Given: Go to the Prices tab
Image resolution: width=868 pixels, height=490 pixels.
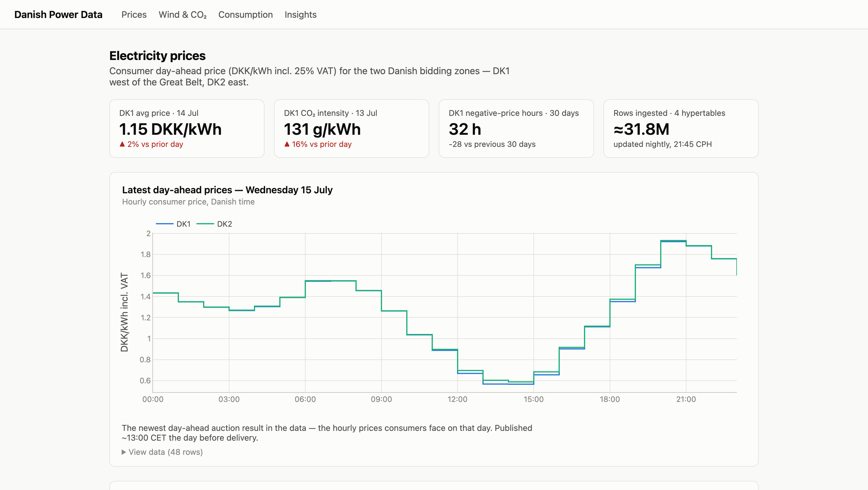Looking at the screenshot, I should coord(134,14).
